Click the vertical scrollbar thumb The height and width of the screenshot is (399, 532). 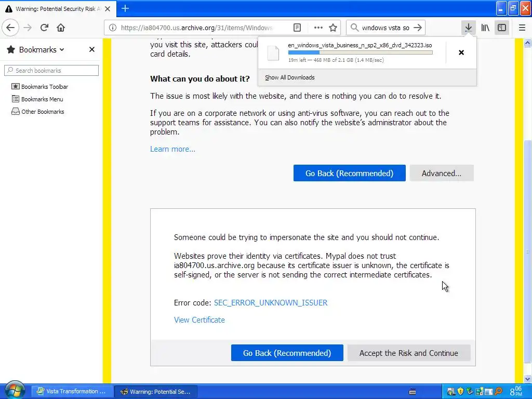(528, 251)
